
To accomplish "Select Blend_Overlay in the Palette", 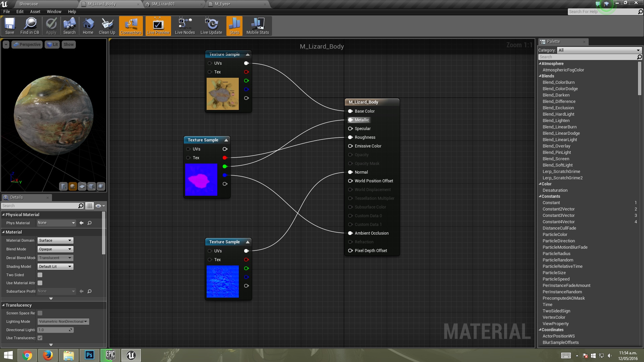I will [x=556, y=146].
